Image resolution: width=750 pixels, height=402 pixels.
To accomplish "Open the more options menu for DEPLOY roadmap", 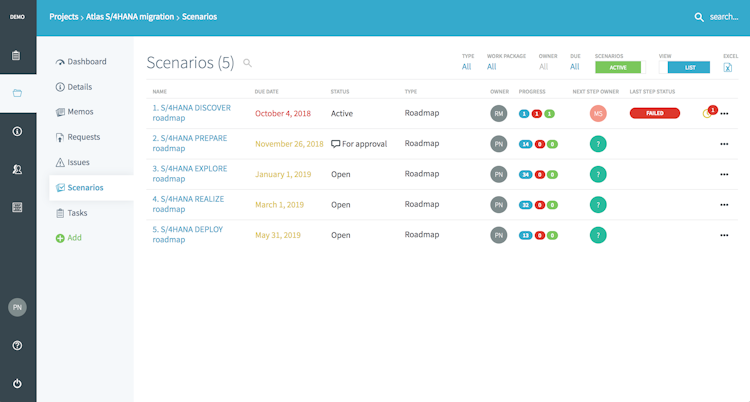I will coord(724,235).
